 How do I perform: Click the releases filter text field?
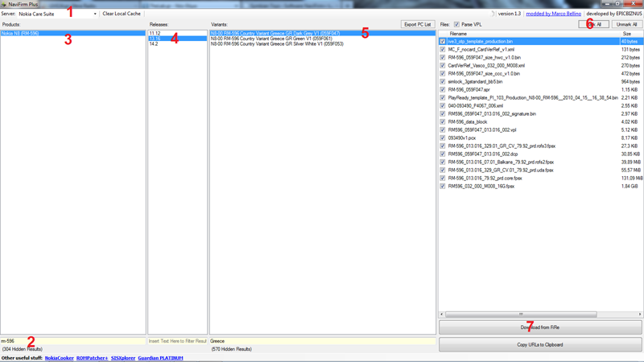click(x=177, y=341)
